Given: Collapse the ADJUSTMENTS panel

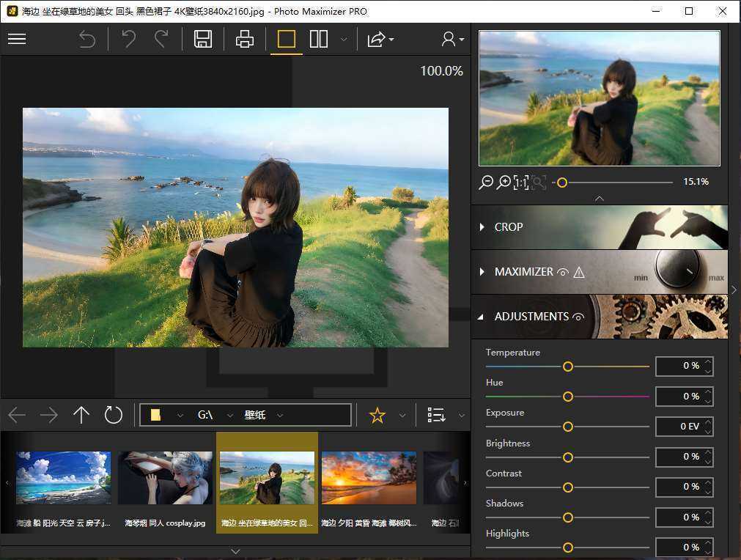Looking at the screenshot, I should tap(482, 316).
